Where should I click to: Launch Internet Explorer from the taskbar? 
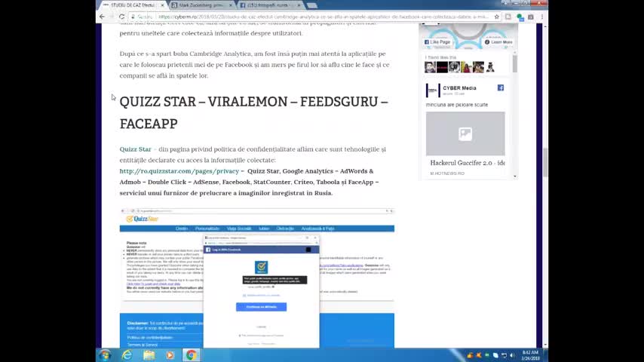pyautogui.click(x=127, y=355)
